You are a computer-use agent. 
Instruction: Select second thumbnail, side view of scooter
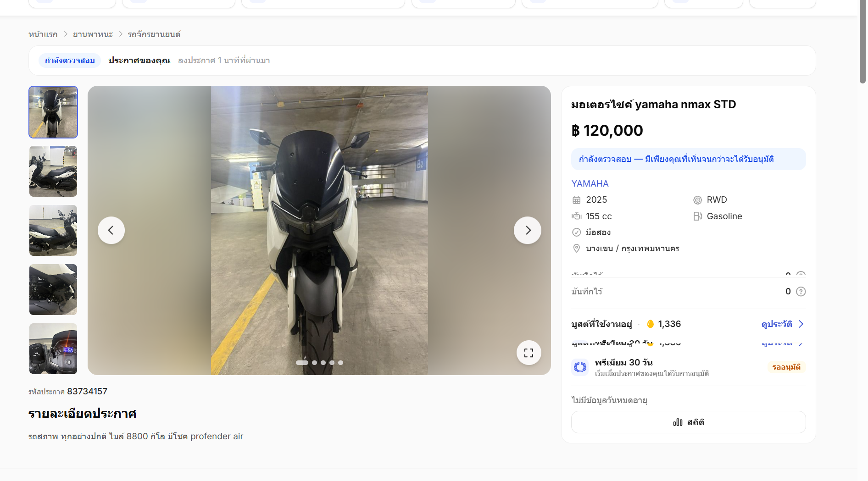point(53,171)
